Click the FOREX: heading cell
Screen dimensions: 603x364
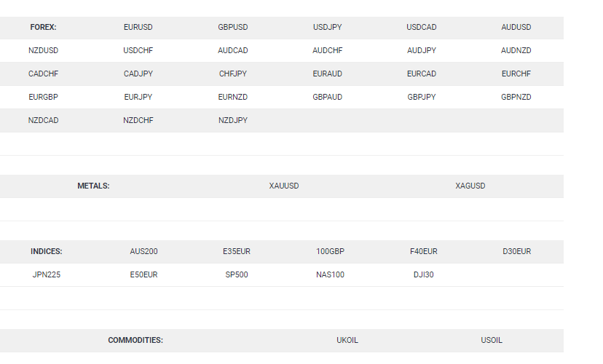tap(43, 27)
